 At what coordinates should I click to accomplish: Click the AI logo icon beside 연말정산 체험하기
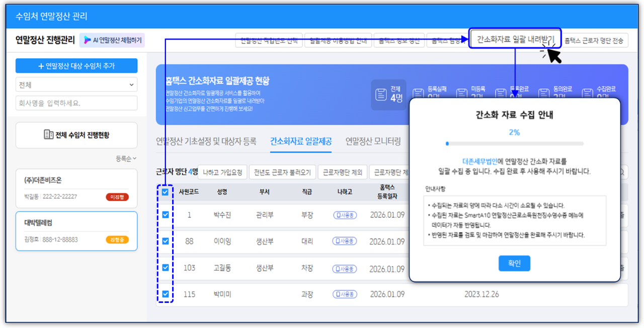(x=88, y=40)
